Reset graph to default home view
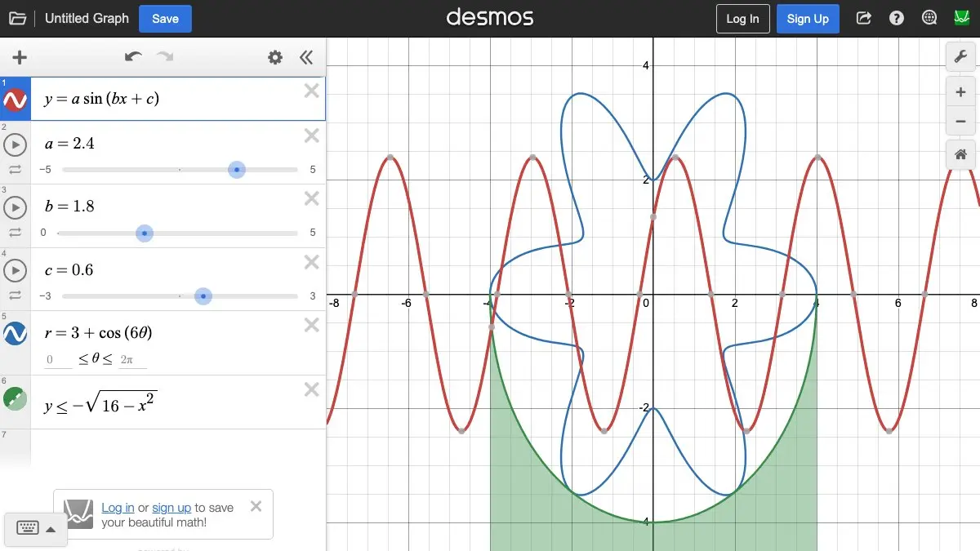This screenshot has width=980, height=551. [x=961, y=154]
